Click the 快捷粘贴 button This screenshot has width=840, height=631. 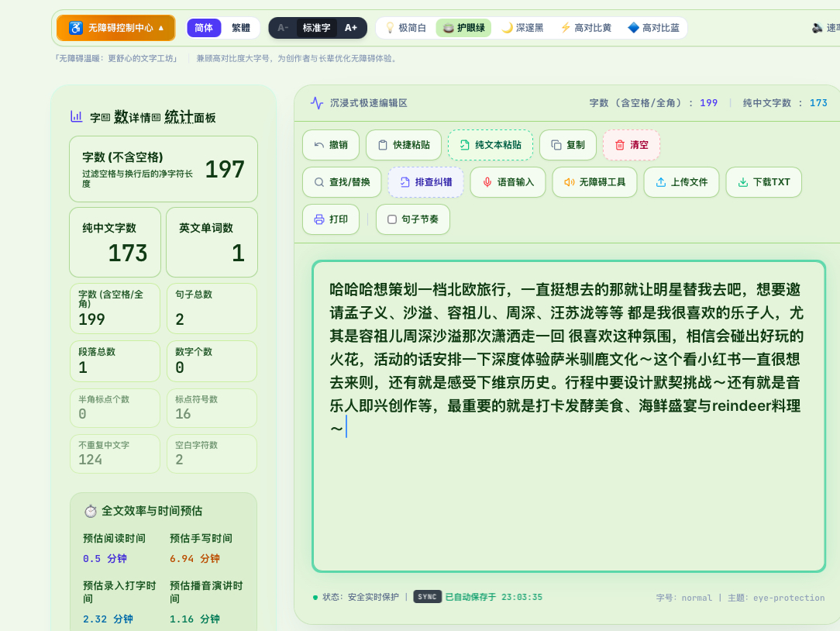coord(404,145)
